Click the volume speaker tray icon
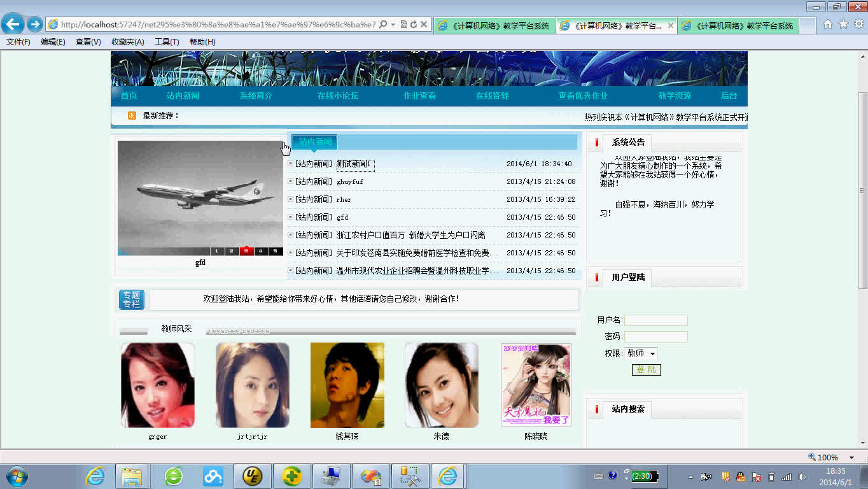This screenshot has height=489, width=868. [802, 476]
